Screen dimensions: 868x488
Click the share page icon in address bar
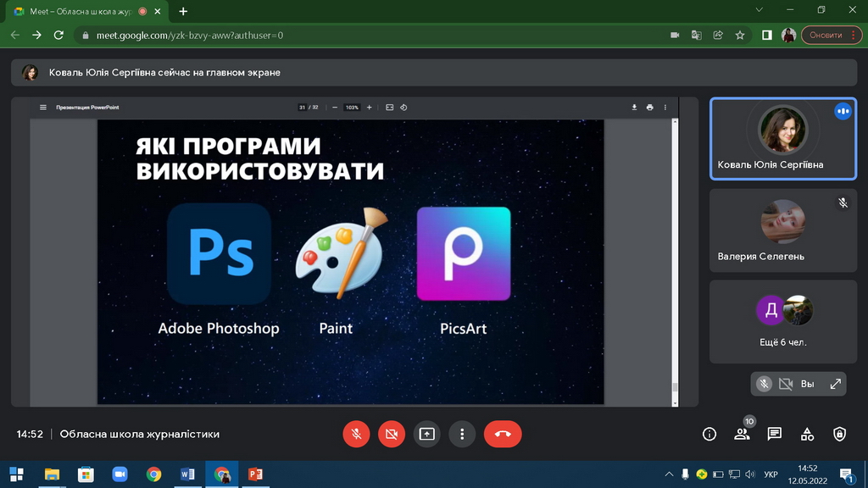[x=718, y=35]
